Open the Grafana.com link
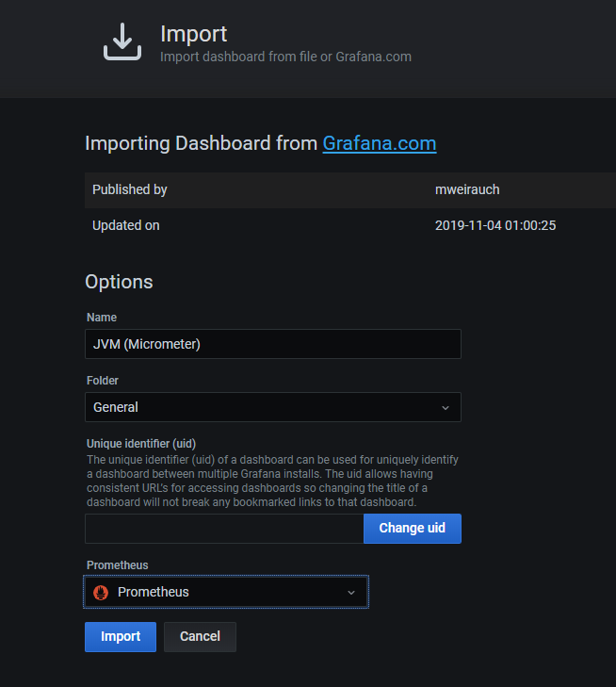Viewport: 616px width, 687px height. [379, 143]
